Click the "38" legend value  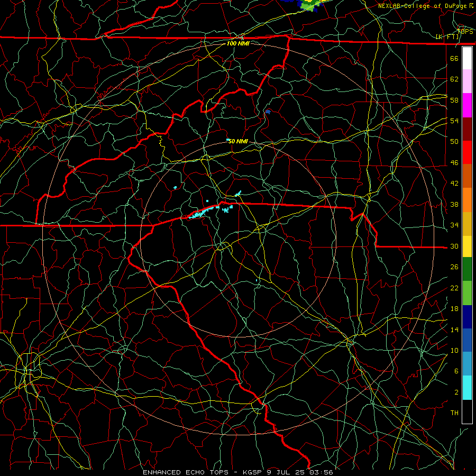pyautogui.click(x=454, y=205)
